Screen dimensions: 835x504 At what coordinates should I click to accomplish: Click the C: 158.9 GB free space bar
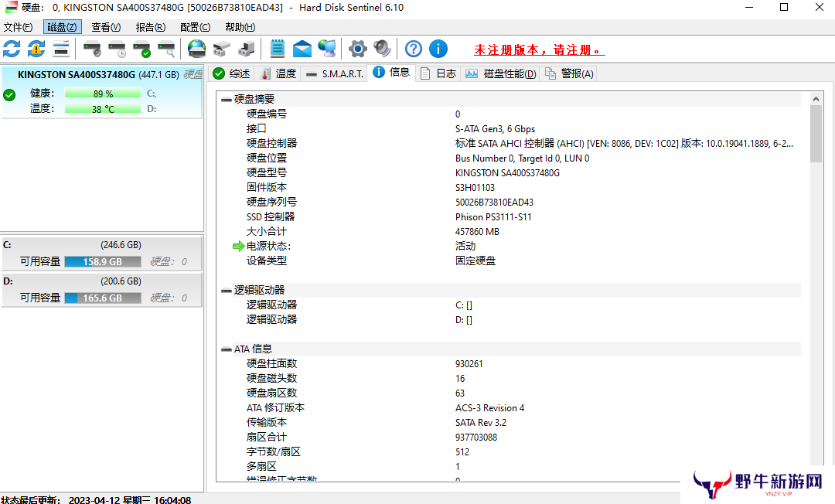[103, 262]
